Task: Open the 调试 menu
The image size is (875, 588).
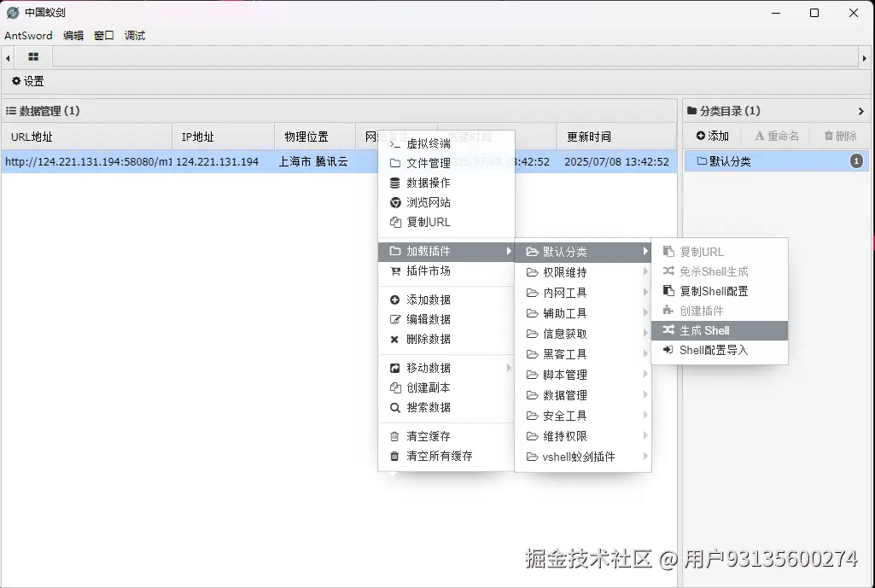Action: pyautogui.click(x=135, y=36)
